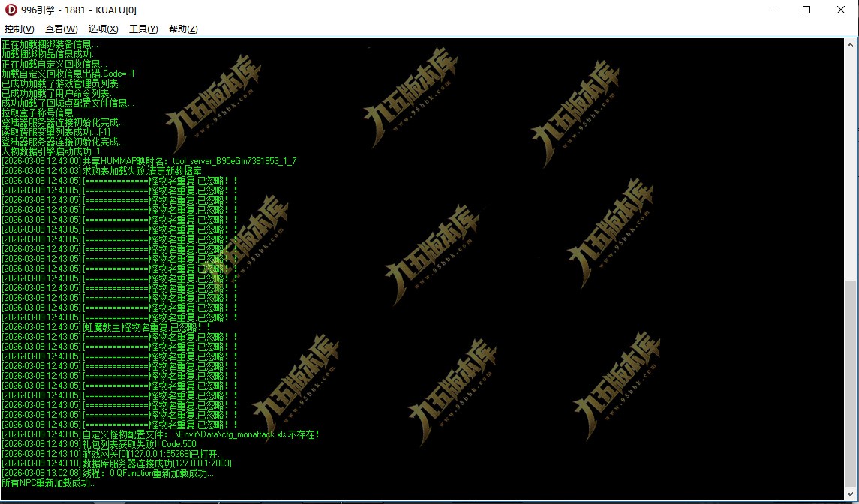
Task: Close the 996引擎 window
Action: point(841,10)
